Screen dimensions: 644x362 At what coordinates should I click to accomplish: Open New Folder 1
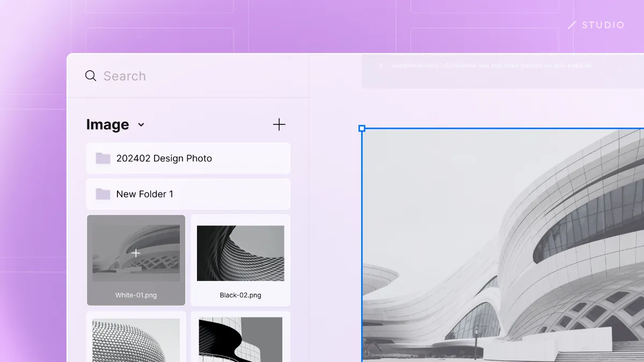pyautogui.click(x=188, y=194)
